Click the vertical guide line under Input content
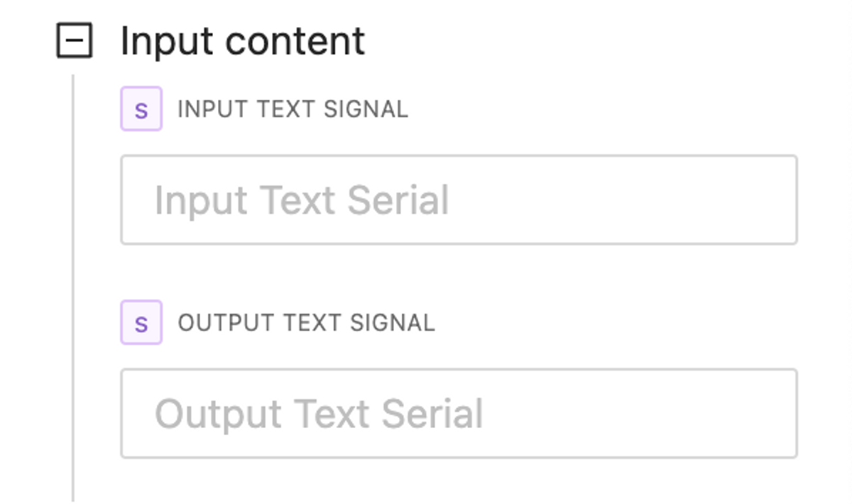Screen dimensions: 852x504 (73, 284)
